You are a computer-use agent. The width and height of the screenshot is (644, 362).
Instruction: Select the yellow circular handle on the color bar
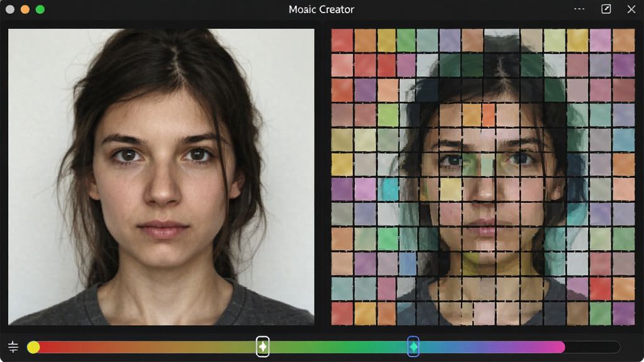[33, 347]
